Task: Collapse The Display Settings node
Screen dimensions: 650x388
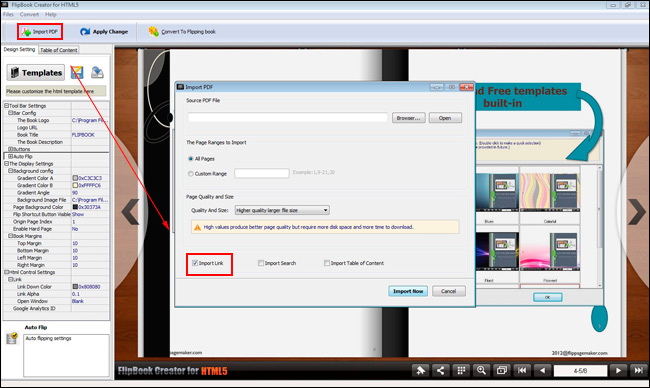Action: (x=7, y=164)
